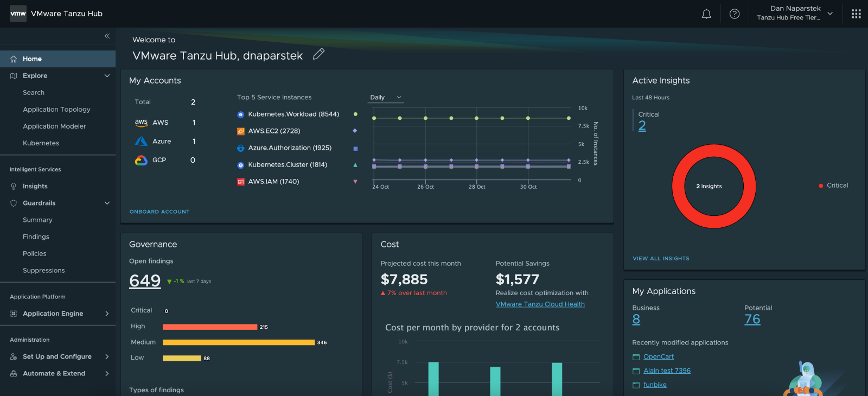Collapse the sidebar with double chevron

click(107, 36)
